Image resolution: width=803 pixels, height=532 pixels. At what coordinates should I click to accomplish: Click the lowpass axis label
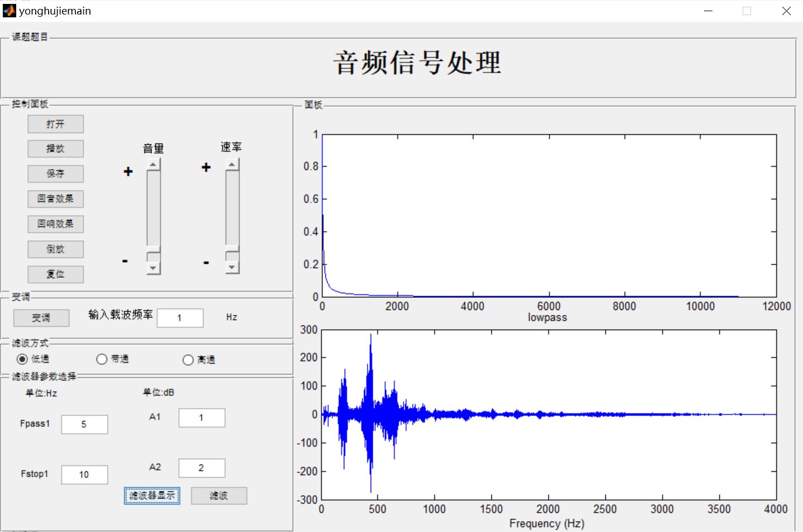point(548,317)
